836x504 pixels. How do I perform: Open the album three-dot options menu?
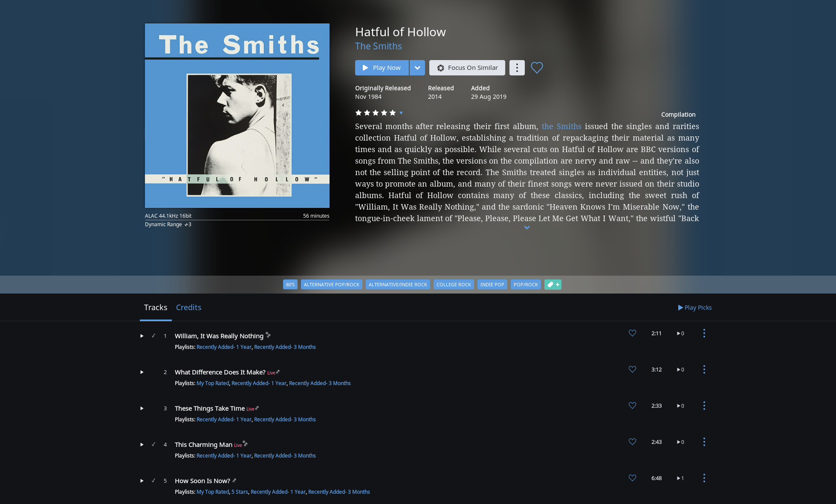[x=517, y=68]
